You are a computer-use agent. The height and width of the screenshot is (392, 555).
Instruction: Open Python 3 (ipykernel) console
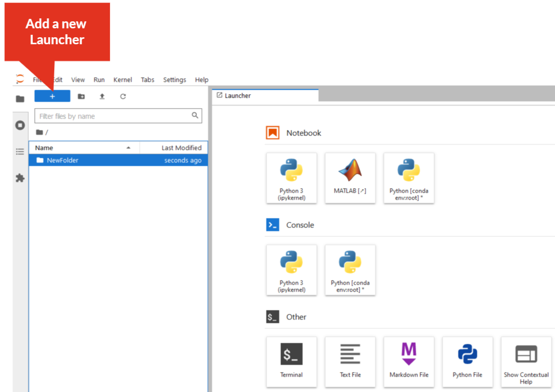[291, 270]
